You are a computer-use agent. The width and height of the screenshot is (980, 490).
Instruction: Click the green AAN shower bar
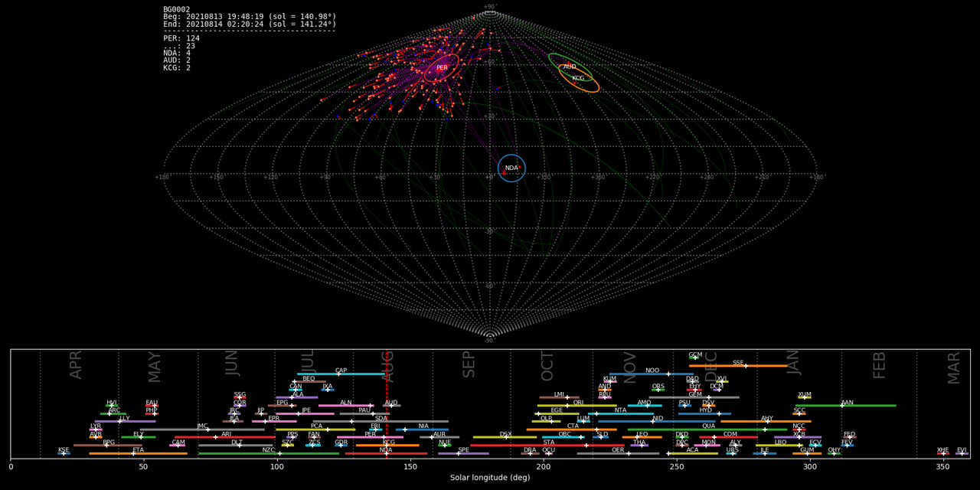845,406
